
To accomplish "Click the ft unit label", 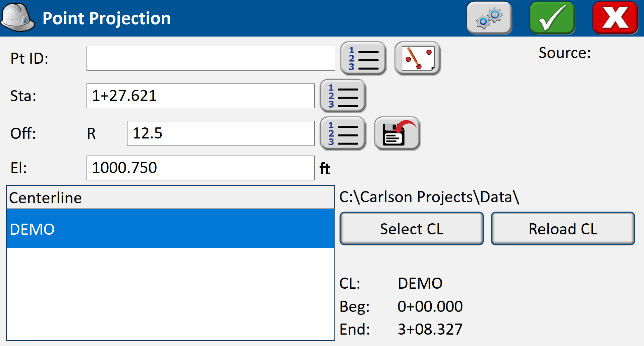I will pos(325,168).
